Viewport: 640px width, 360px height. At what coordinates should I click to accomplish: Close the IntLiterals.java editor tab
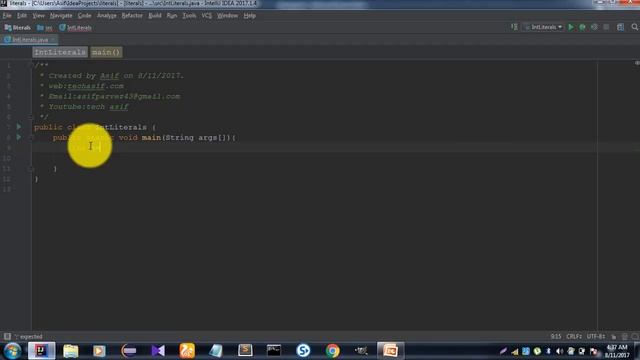[x=53, y=40]
